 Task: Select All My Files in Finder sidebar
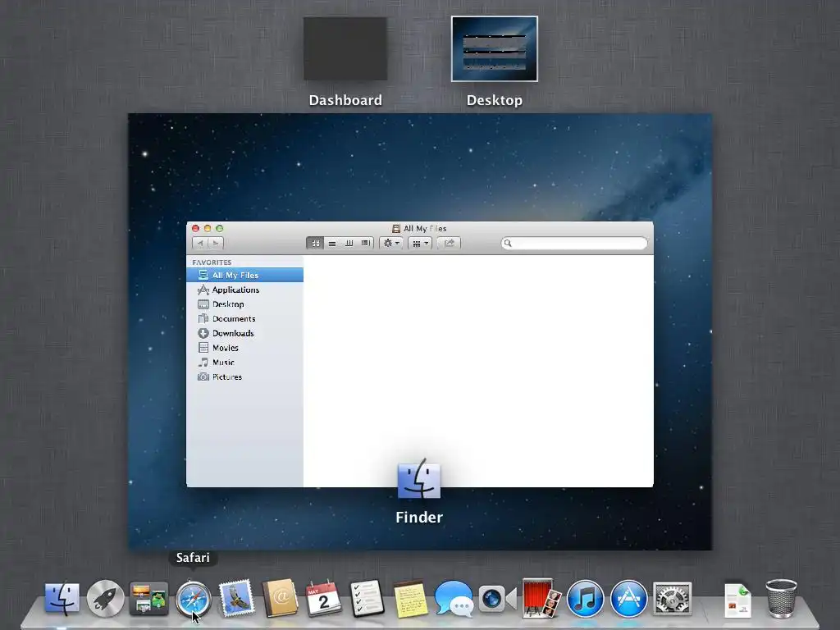[244, 275]
